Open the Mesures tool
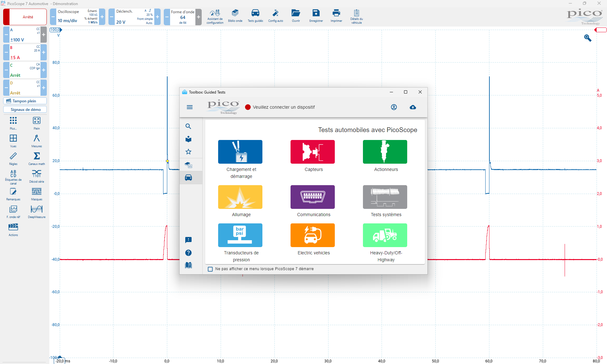Image resolution: width=607 pixels, height=364 pixels. (37, 141)
